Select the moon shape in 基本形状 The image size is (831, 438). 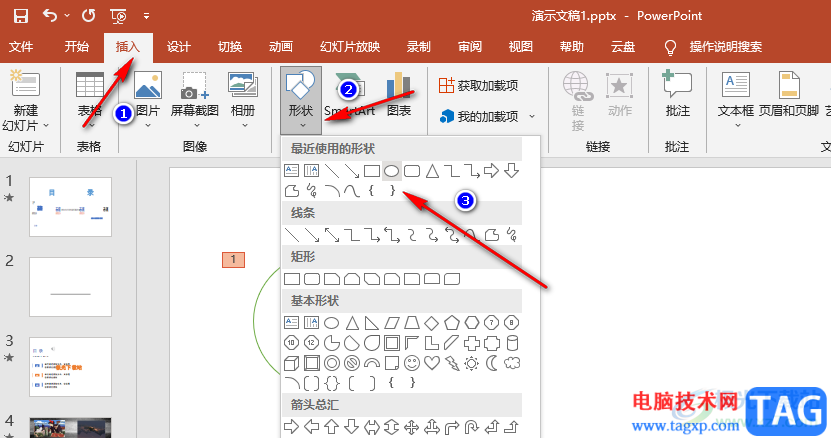click(492, 363)
